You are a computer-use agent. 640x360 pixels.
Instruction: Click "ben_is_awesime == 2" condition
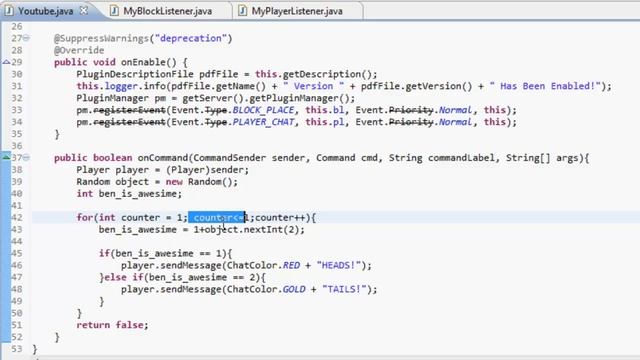tap(202, 278)
